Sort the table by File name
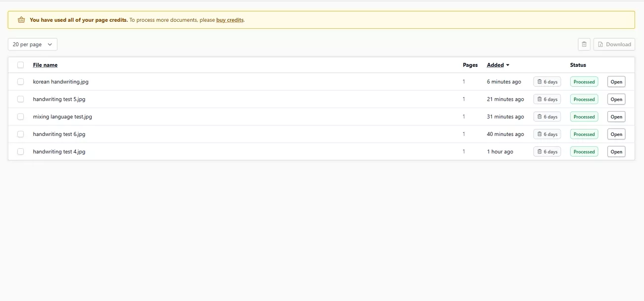Screen dimensions: 644x301 click(x=45, y=65)
